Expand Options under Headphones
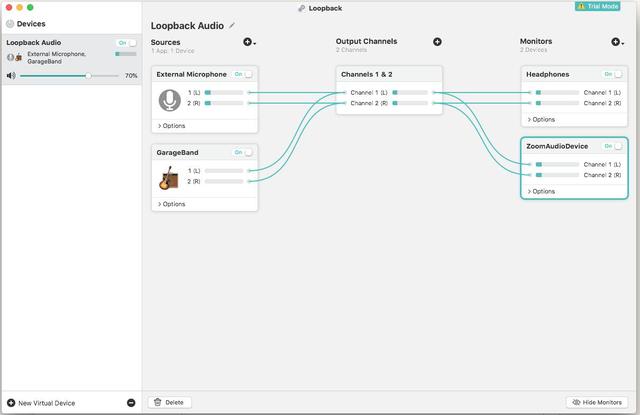This screenshot has width=640, height=415. (541, 120)
